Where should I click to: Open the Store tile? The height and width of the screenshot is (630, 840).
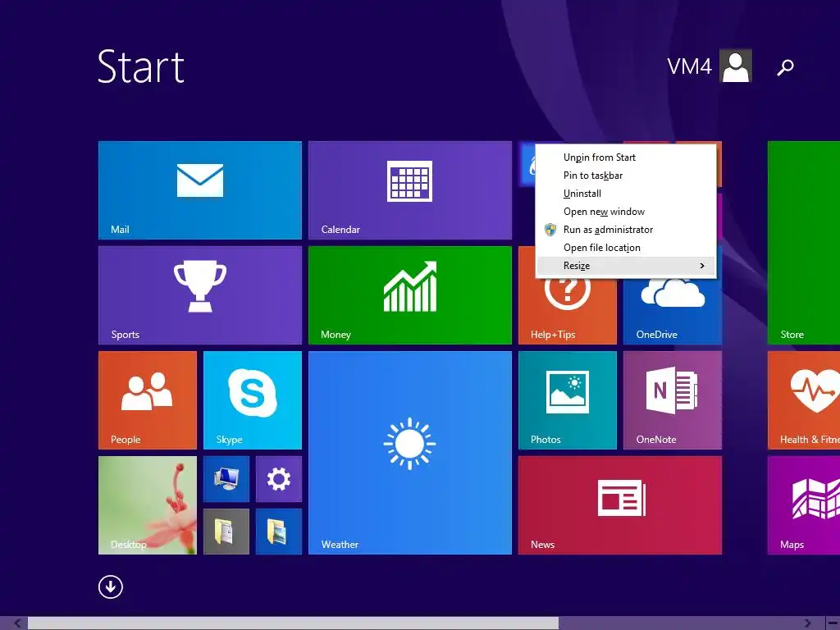[x=804, y=243]
